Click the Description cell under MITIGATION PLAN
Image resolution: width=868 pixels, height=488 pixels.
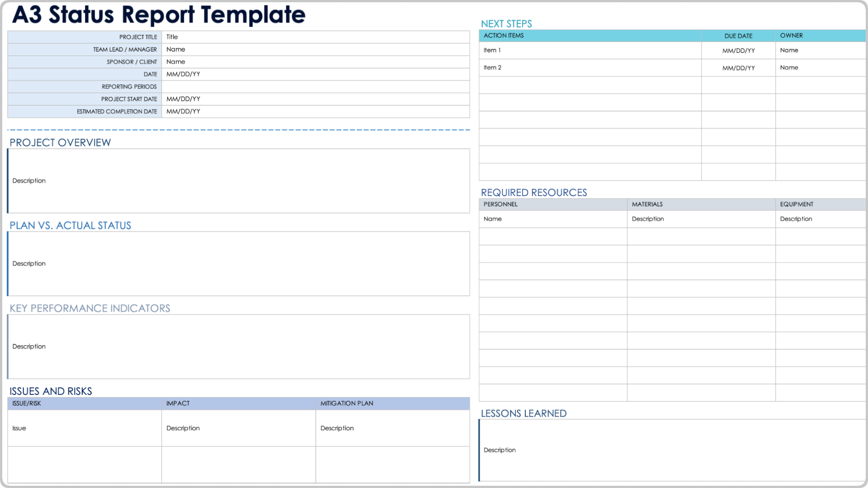pos(393,428)
